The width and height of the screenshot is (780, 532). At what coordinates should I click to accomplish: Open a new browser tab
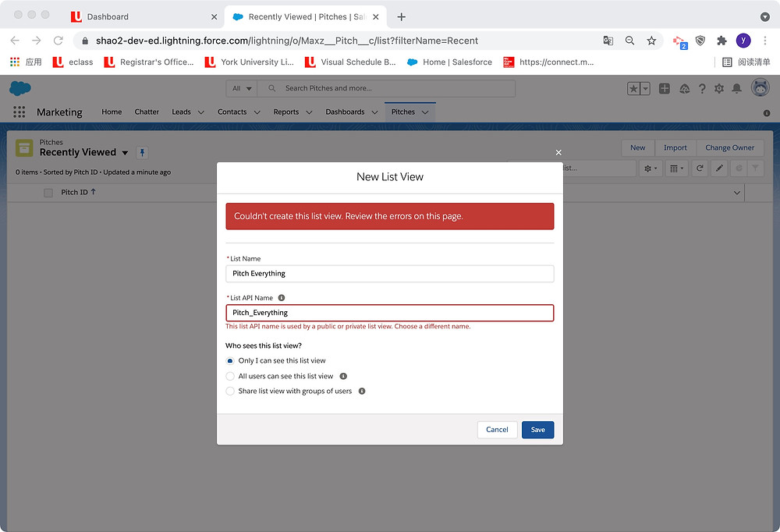pos(402,17)
